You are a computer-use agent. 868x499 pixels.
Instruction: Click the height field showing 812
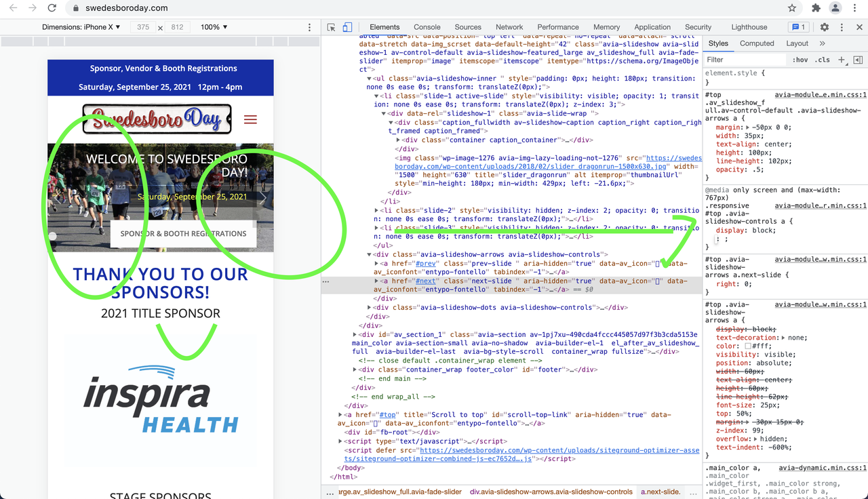(x=178, y=27)
